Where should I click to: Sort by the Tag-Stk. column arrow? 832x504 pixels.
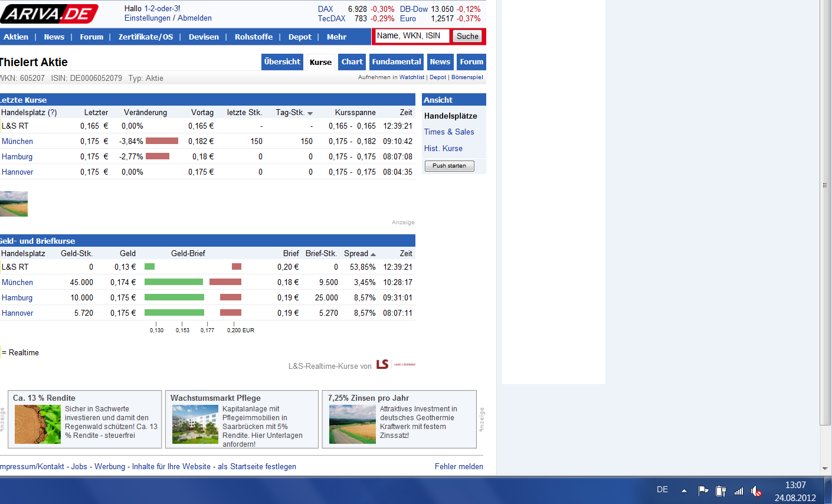pos(310,113)
